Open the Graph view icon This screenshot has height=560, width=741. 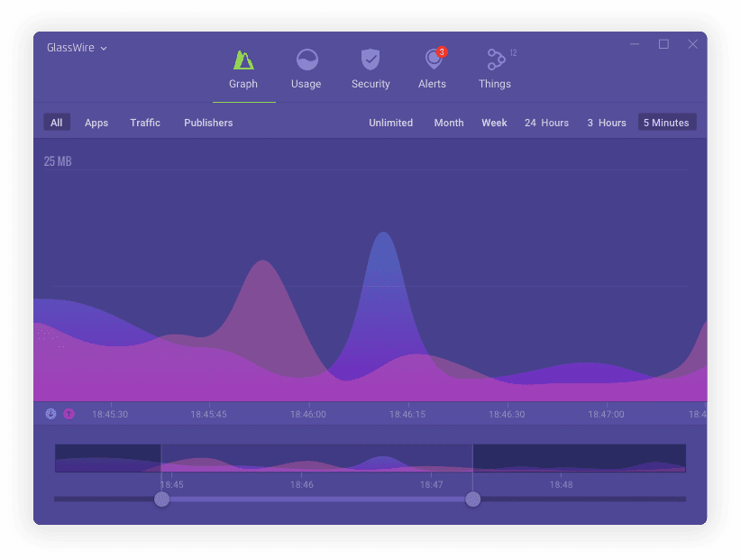[x=243, y=60]
